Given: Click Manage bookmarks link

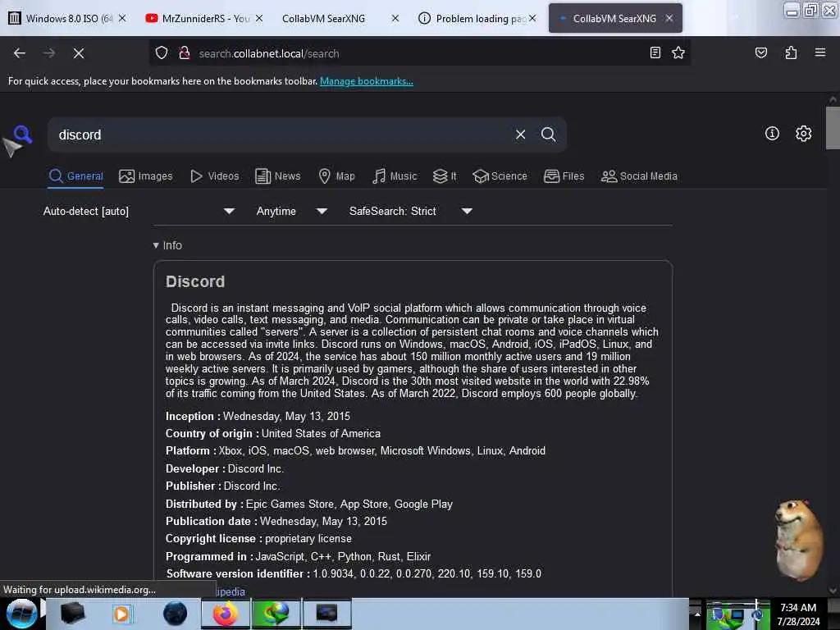Looking at the screenshot, I should pyautogui.click(x=367, y=81).
